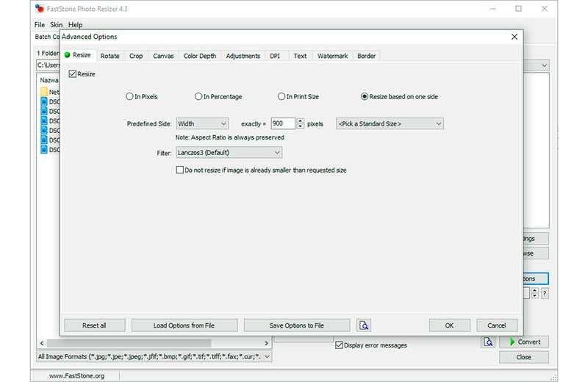The image size is (588, 382).
Task: Select the first blue image file icon
Action: pyautogui.click(x=44, y=101)
